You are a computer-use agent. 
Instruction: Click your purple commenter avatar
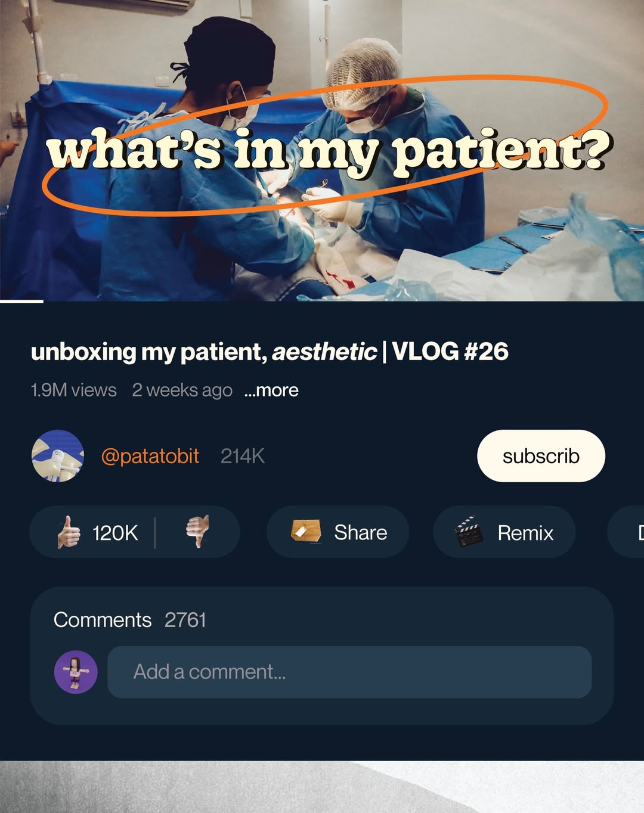click(x=76, y=672)
